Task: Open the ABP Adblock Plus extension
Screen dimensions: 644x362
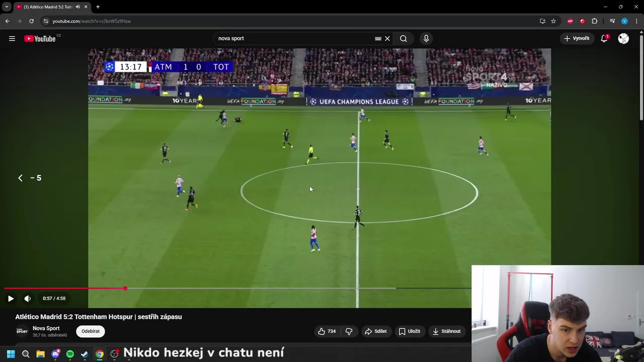Action: click(570, 21)
